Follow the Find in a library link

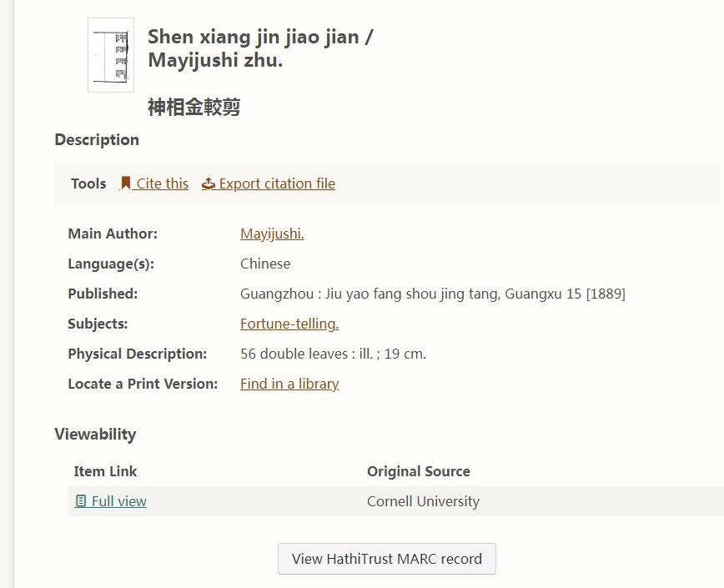[289, 384]
